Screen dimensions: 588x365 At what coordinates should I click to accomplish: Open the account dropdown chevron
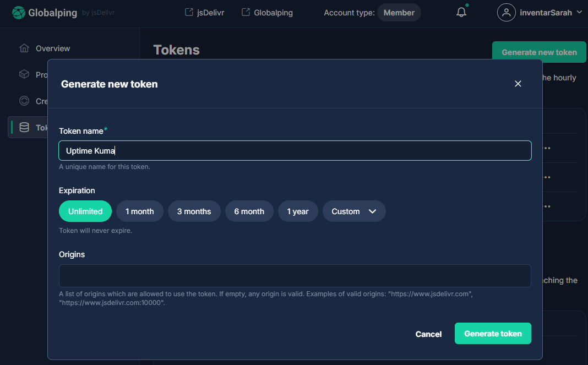point(578,12)
